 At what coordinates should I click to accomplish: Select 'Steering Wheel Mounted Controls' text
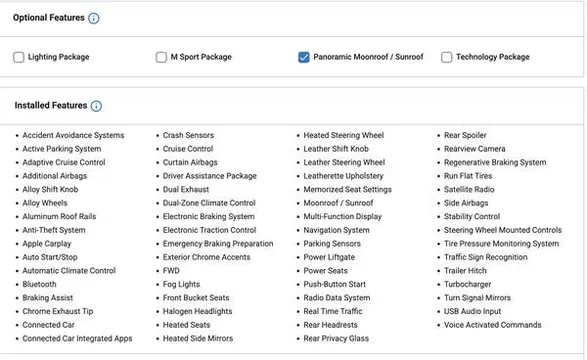point(503,230)
